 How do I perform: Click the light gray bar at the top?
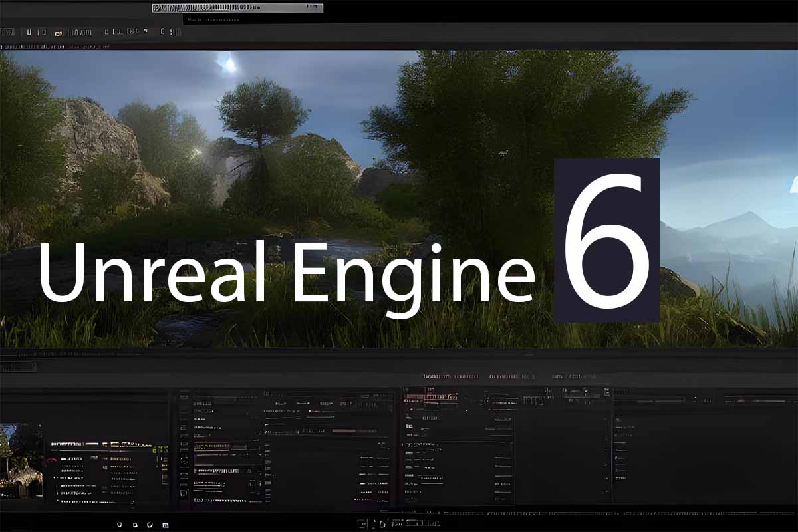click(237, 8)
